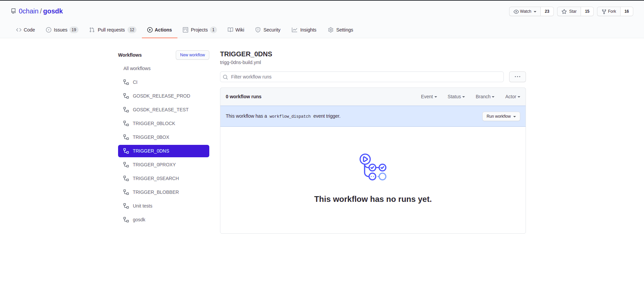Open the Actor filter dropdown
This screenshot has height=281, width=644.
click(513, 97)
